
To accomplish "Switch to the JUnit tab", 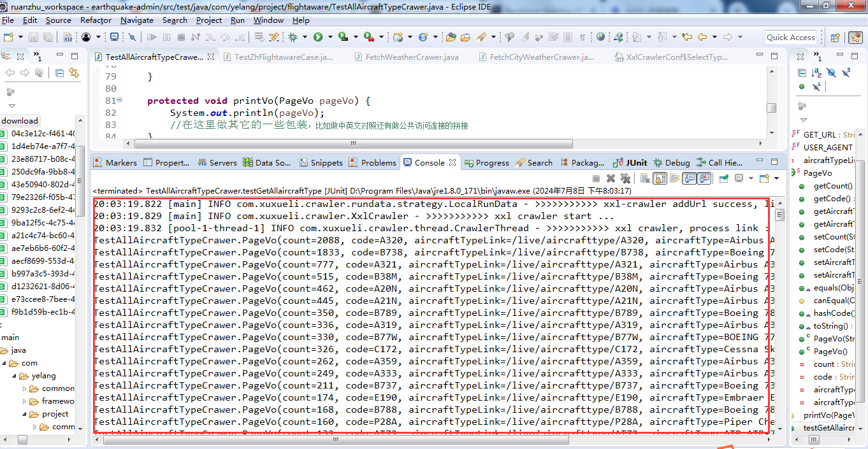I will tap(630, 162).
